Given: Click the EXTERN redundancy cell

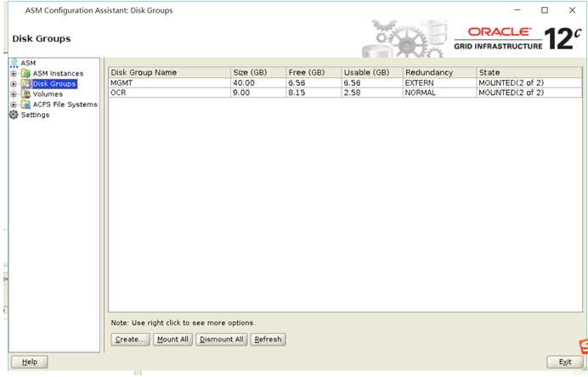Looking at the screenshot, I should tap(439, 83).
